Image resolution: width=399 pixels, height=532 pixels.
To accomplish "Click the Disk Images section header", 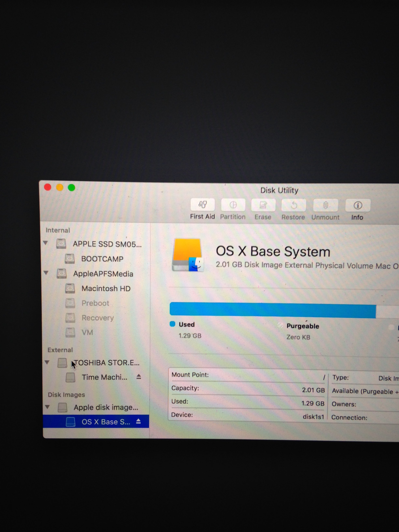I will click(x=66, y=395).
